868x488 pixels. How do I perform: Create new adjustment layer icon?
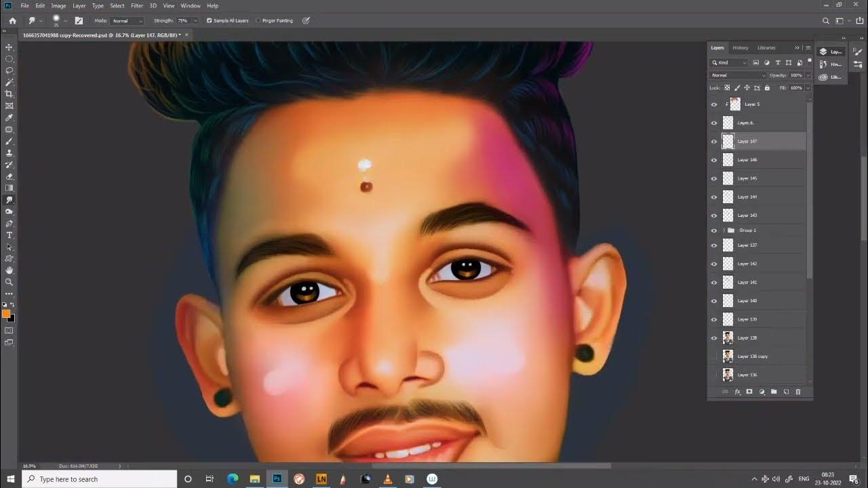tap(762, 392)
